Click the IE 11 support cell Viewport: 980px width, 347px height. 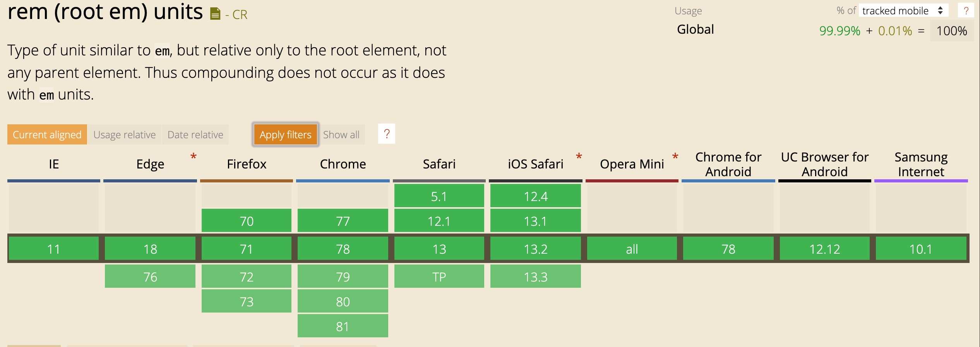click(x=54, y=249)
